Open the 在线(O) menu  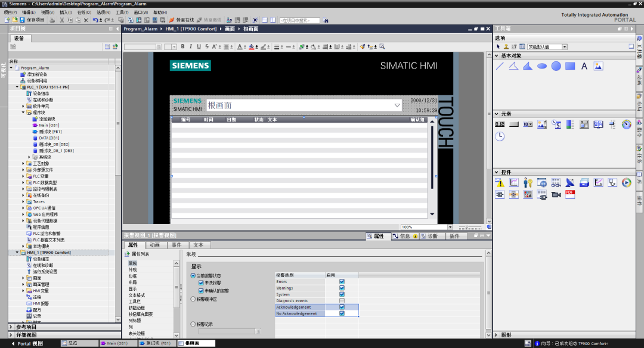84,13
